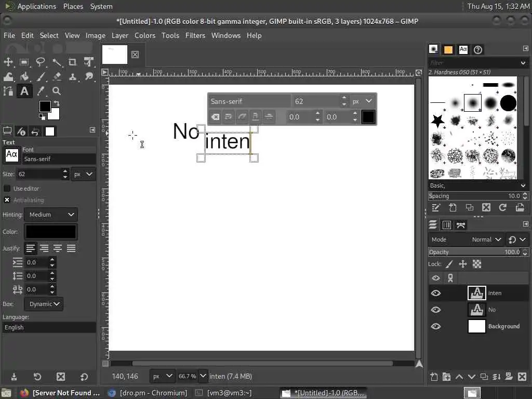This screenshot has width=532, height=399.
Task: Select the Color Picker tool
Action: pyautogui.click(x=41, y=91)
